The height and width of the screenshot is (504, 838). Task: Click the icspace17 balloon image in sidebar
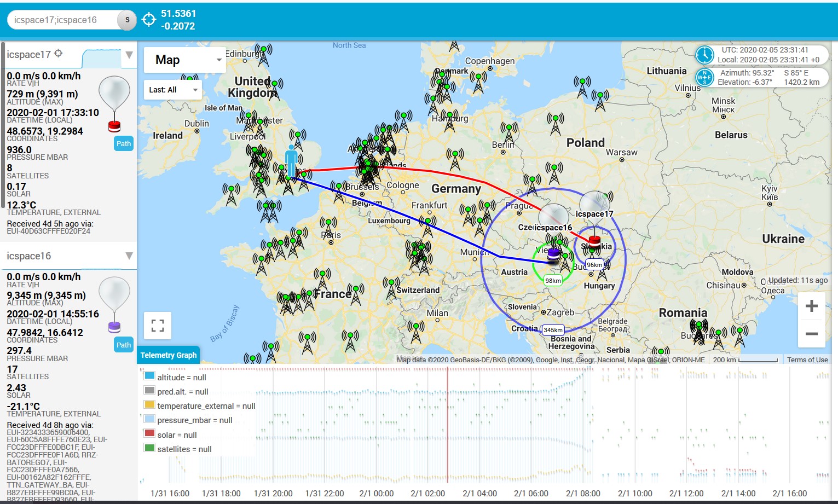click(114, 104)
